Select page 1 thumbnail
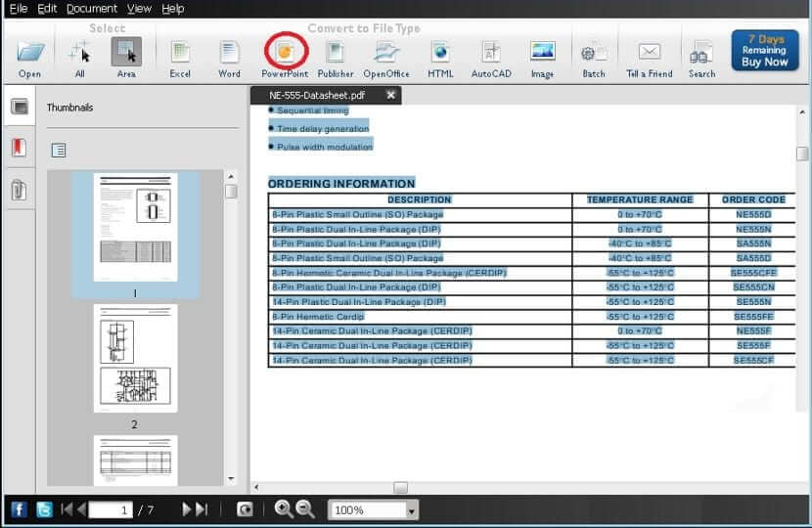The width and height of the screenshot is (812, 528). pyautogui.click(x=135, y=227)
